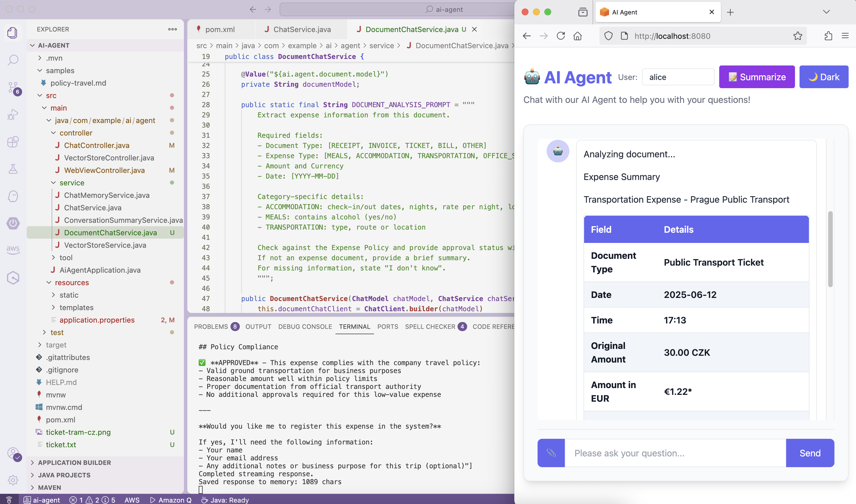Bookmark this page with star icon
The image size is (856, 504).
(798, 36)
